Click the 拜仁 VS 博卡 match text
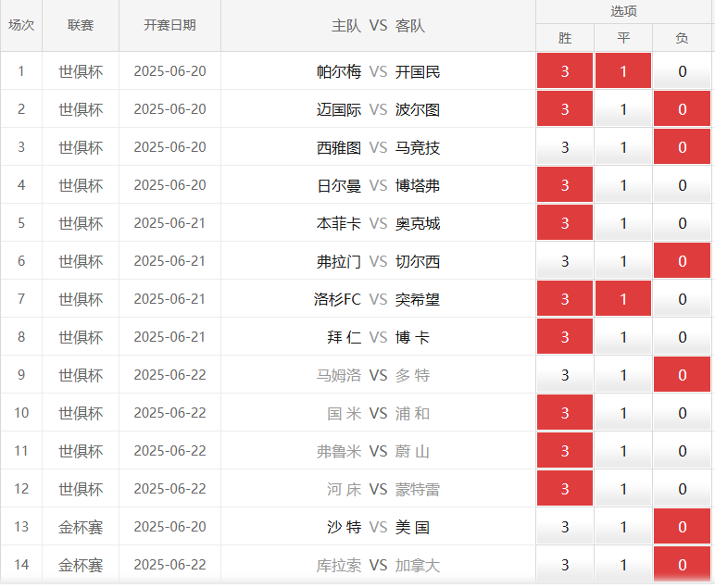This screenshot has width=715, height=588. [378, 337]
